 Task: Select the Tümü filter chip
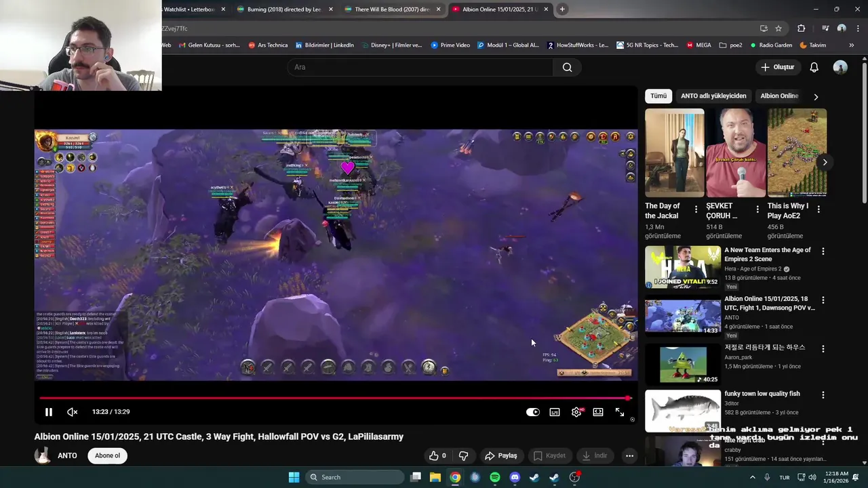(x=658, y=96)
